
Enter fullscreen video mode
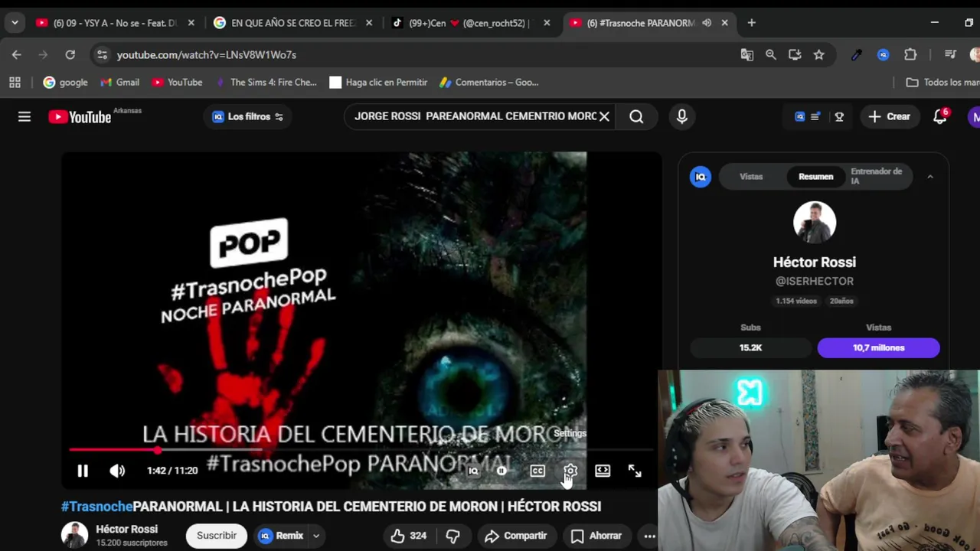[x=635, y=471]
